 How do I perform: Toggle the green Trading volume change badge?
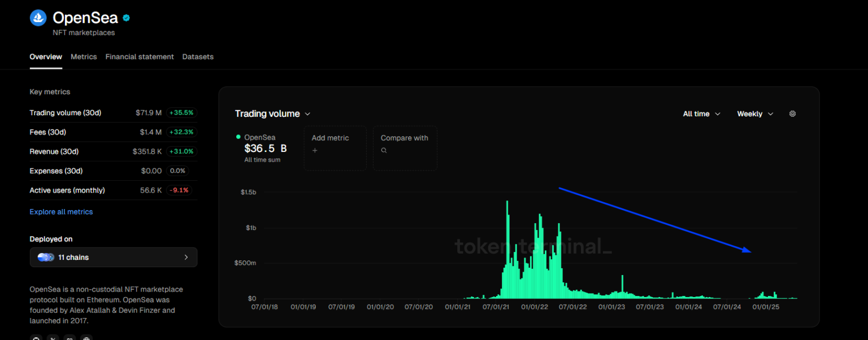[x=182, y=112]
